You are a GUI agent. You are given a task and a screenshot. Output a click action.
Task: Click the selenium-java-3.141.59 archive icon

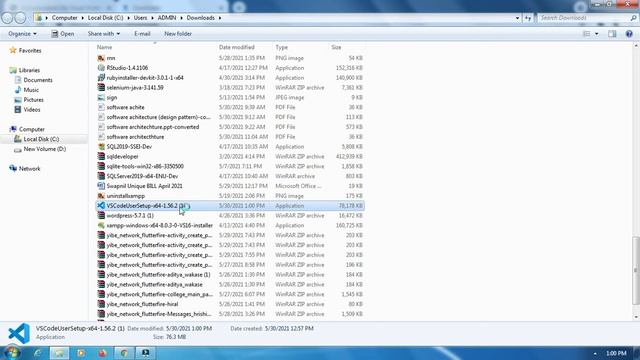pyautogui.click(x=101, y=87)
